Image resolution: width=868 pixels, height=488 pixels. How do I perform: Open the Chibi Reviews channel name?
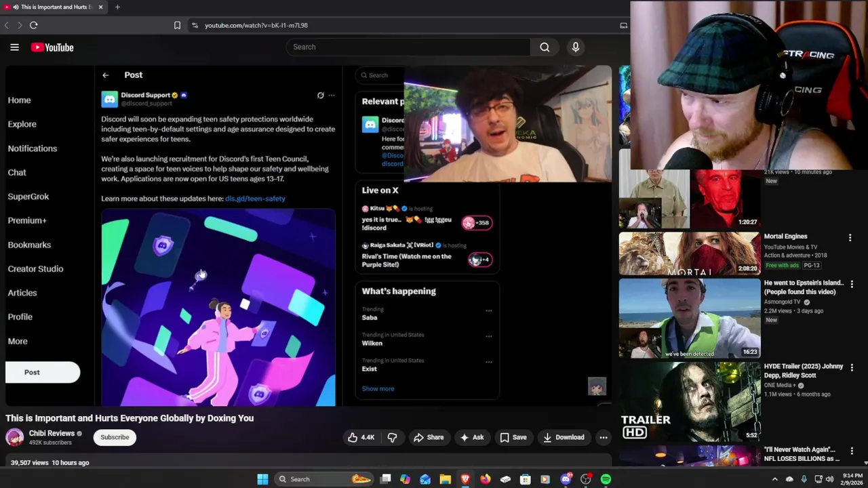pyautogui.click(x=52, y=433)
